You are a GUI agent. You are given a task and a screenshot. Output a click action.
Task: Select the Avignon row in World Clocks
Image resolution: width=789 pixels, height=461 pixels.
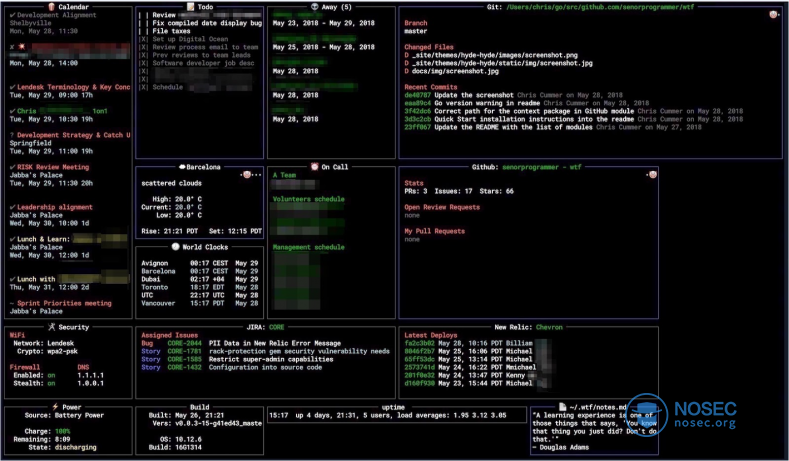[200, 263]
